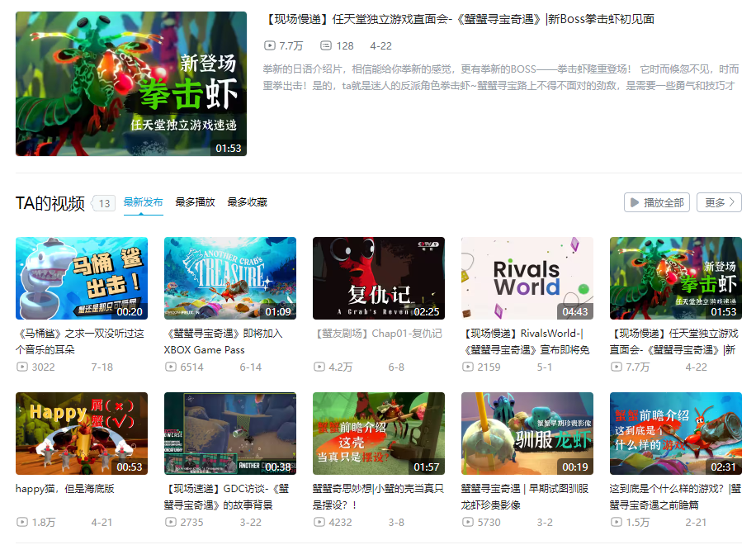
Task: Open the 蟹蟹前瞻介绍 thumbnail lasting 02:31
Action: [675, 434]
